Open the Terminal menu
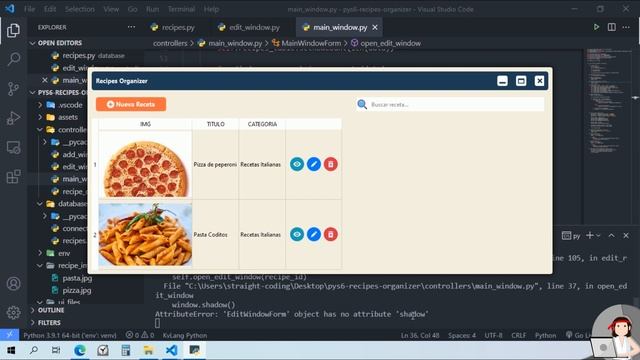 pyautogui.click(x=181, y=9)
